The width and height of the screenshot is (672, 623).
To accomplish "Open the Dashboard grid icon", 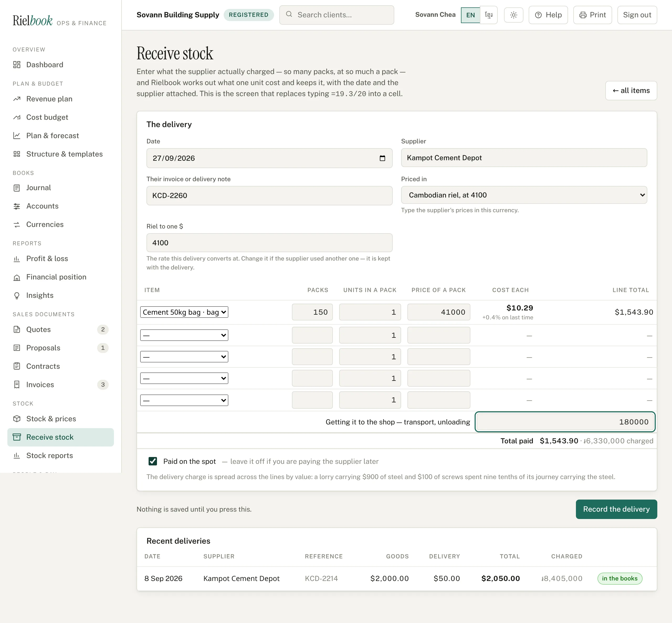I will point(17,65).
